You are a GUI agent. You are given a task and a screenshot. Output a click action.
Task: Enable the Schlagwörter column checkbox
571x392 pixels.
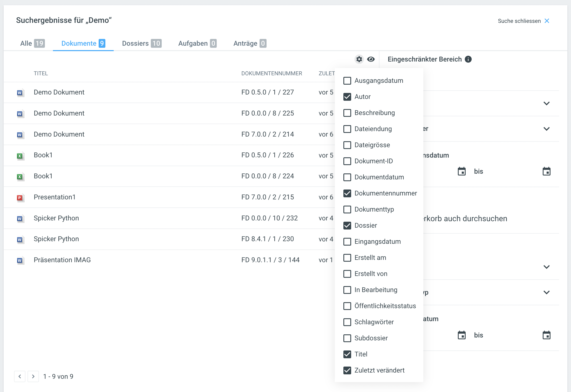tap(347, 322)
